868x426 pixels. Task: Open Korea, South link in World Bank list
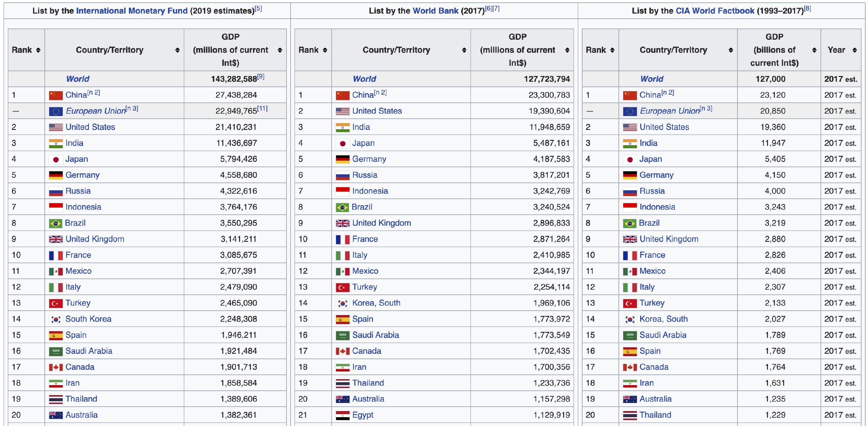click(376, 303)
